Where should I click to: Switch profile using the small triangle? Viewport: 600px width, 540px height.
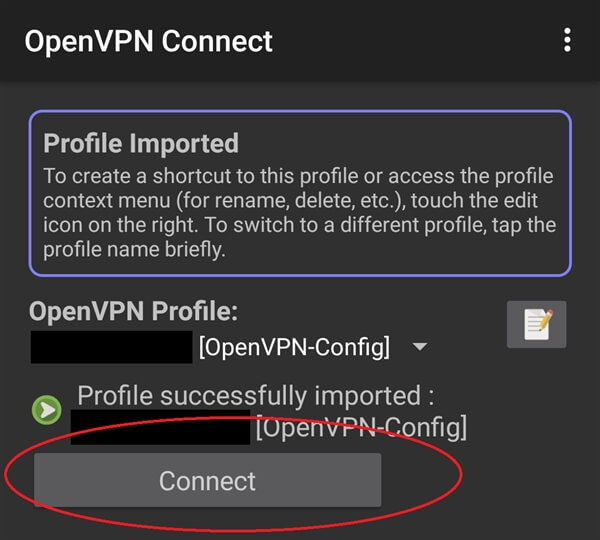420,347
